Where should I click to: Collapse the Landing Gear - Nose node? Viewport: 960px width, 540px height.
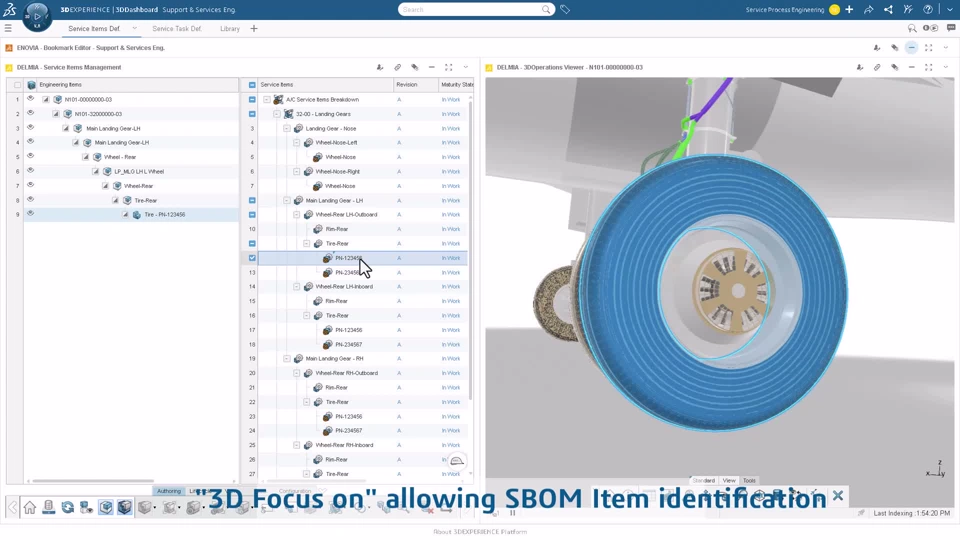point(287,129)
